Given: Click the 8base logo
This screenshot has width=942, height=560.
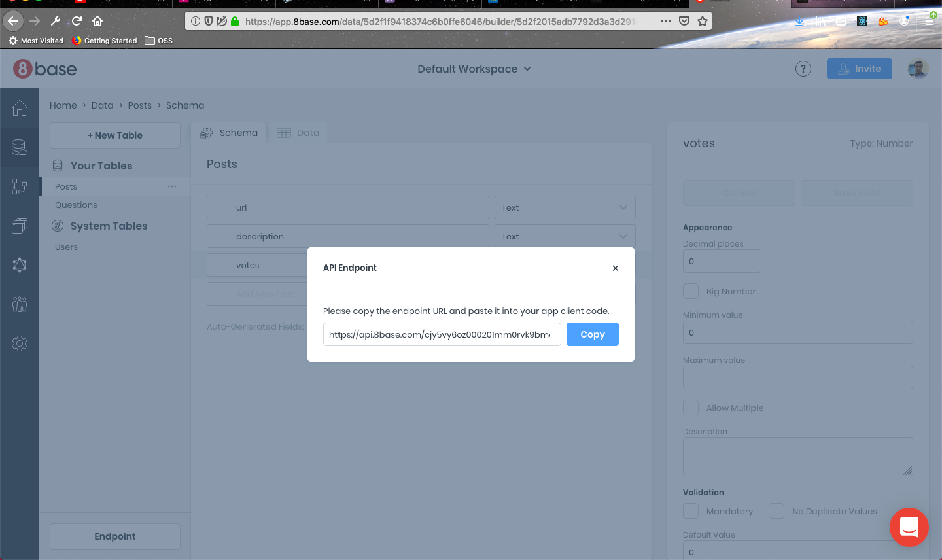Looking at the screenshot, I should [45, 69].
